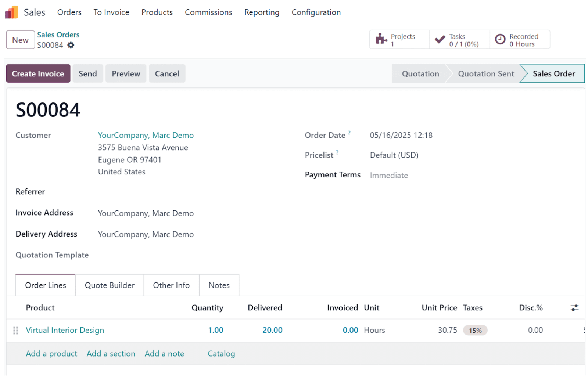This screenshot has width=588, height=379.
Task: Open the Recorded Hours clock button
Action: pyautogui.click(x=520, y=40)
